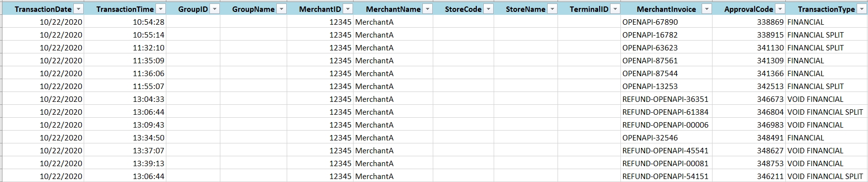Select the REFUND-OPENAPI-54151 invoice cell
This screenshot has height=182, width=868.
(x=666, y=177)
